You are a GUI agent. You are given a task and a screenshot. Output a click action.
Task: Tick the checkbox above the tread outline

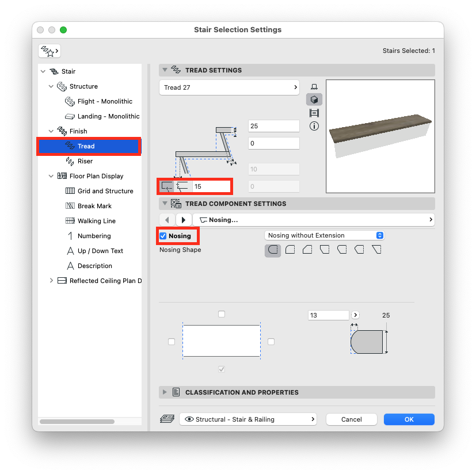point(221,314)
